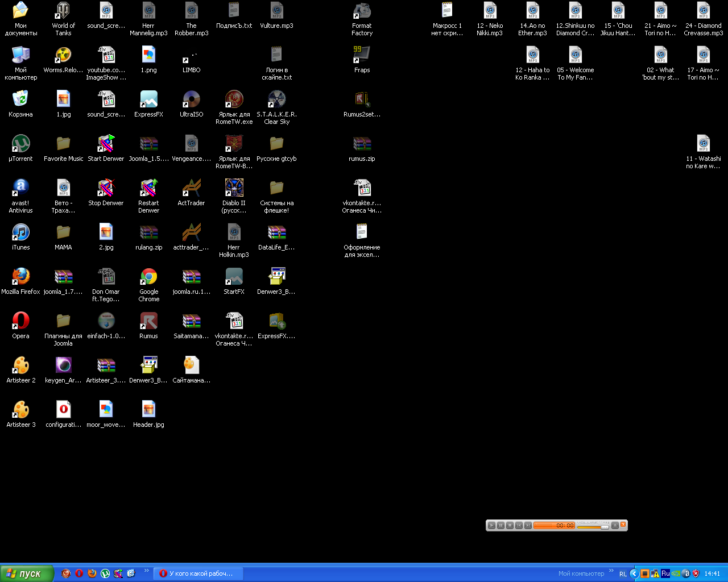Select 05 - Welcome To My Fan... file
The image size is (728, 582).
click(x=575, y=63)
